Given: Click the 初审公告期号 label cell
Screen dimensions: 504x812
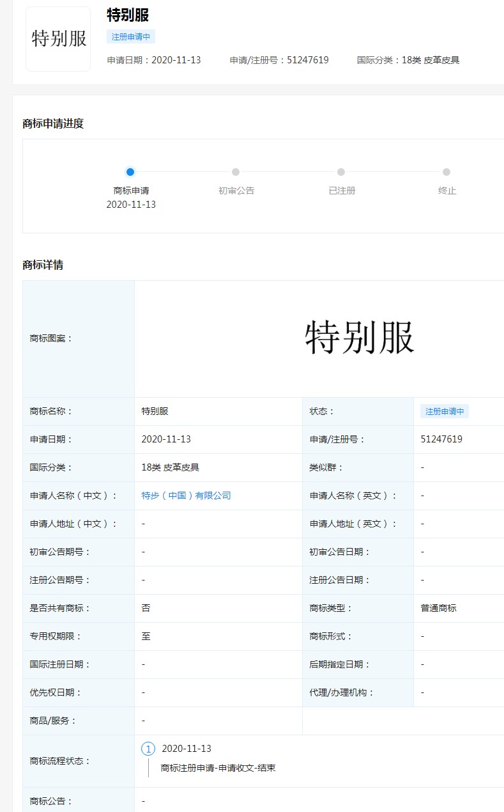Looking at the screenshot, I should point(79,552).
